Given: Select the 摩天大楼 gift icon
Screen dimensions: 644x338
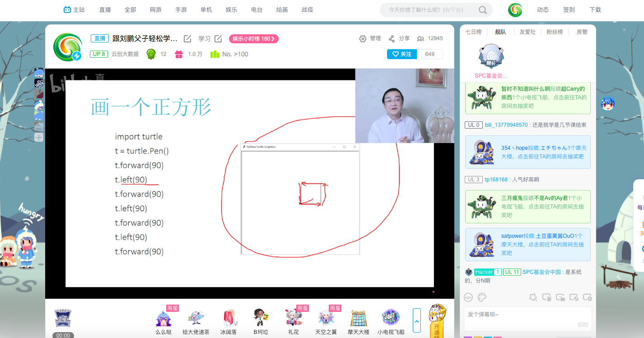Looking at the screenshot, I should click(359, 318).
